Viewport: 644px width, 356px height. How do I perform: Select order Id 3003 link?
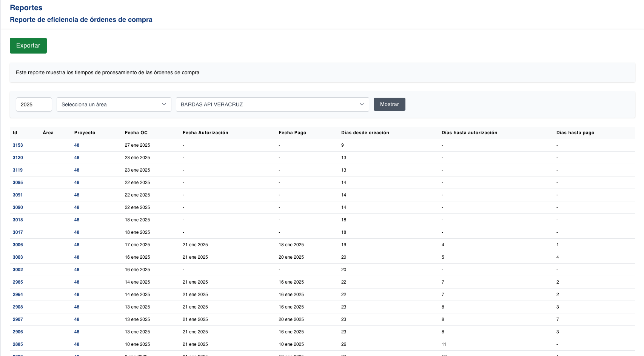tap(18, 257)
